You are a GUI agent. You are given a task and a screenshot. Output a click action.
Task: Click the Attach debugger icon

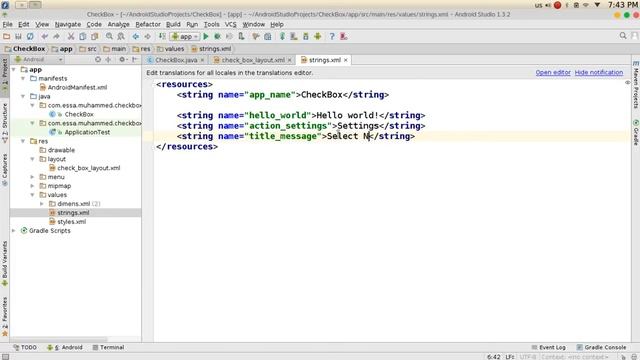coord(241,36)
